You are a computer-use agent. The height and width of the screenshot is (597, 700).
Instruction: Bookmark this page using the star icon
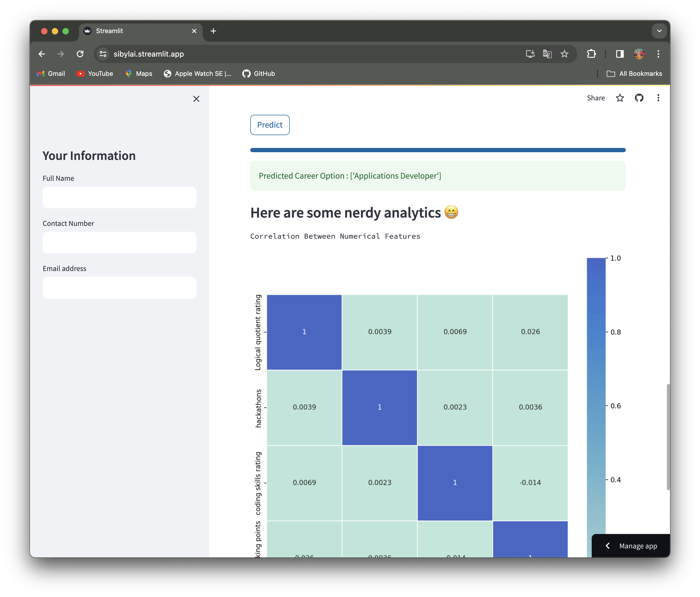tap(564, 54)
